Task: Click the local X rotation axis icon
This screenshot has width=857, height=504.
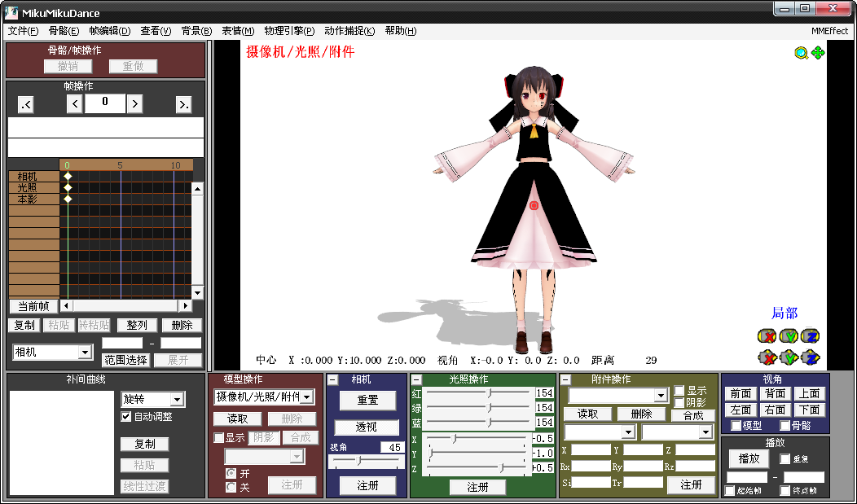Action: pyautogui.click(x=767, y=335)
